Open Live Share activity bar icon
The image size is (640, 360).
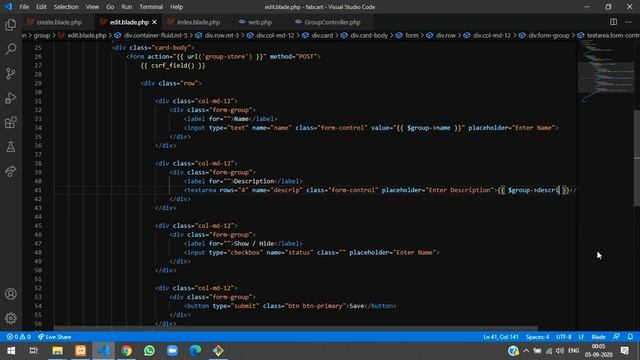11,171
